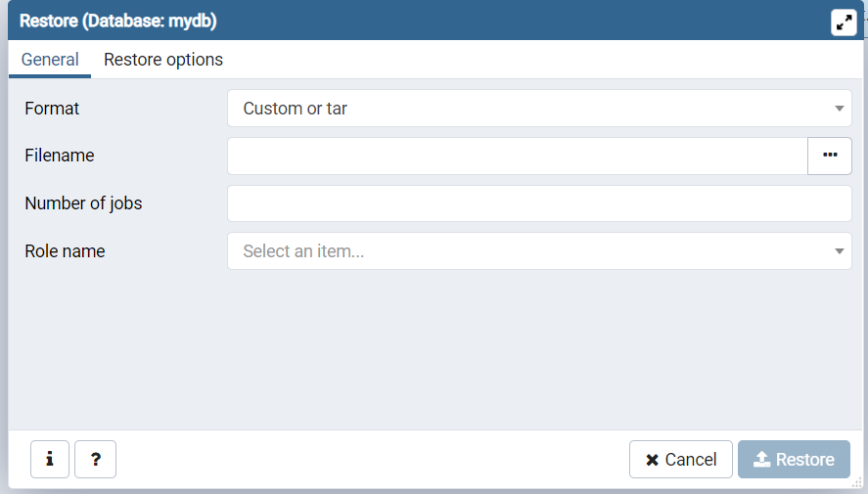This screenshot has height=494, width=868.
Task: Click the Restore (Database: mydb) title bar
Action: 391,21
